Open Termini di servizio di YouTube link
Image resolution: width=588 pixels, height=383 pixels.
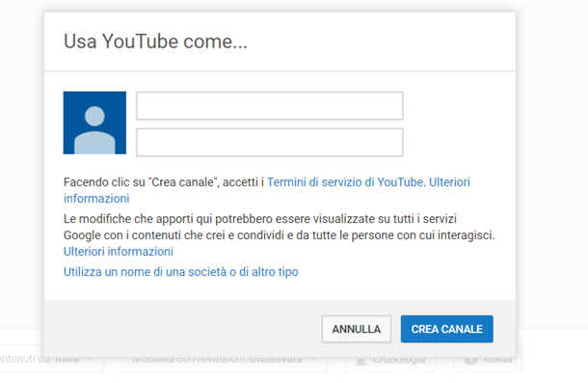pyautogui.click(x=345, y=182)
